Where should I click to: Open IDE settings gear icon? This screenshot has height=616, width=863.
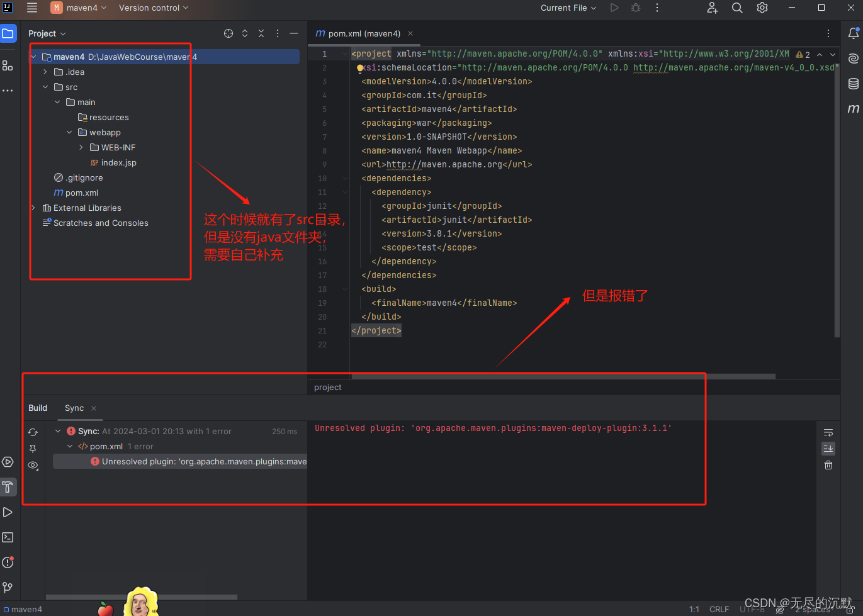762,8
